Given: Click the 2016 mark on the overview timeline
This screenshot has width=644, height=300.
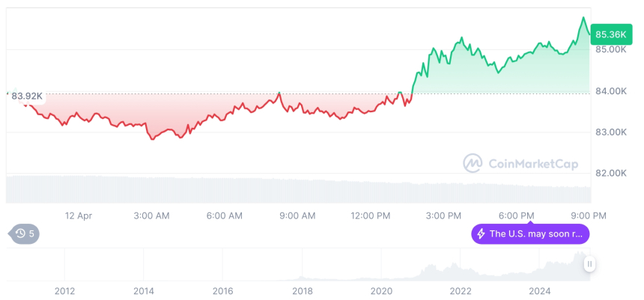Looking at the screenshot, I should (222, 290).
